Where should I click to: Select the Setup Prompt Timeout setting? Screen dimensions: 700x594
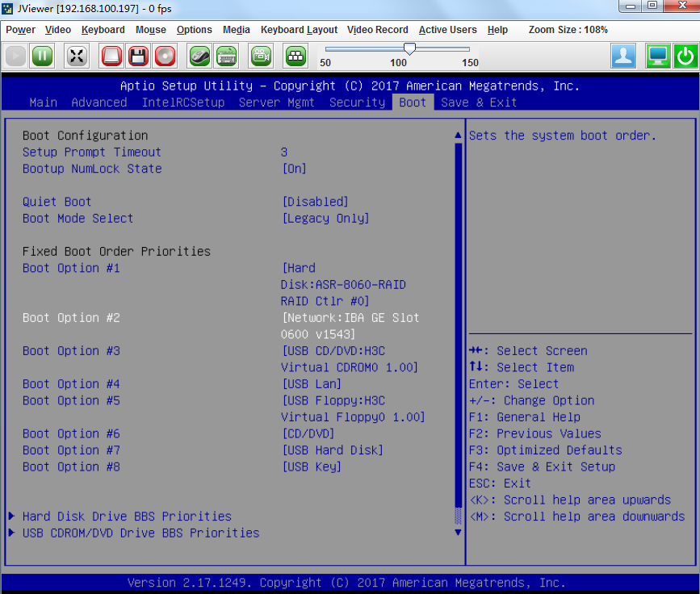[x=91, y=153]
